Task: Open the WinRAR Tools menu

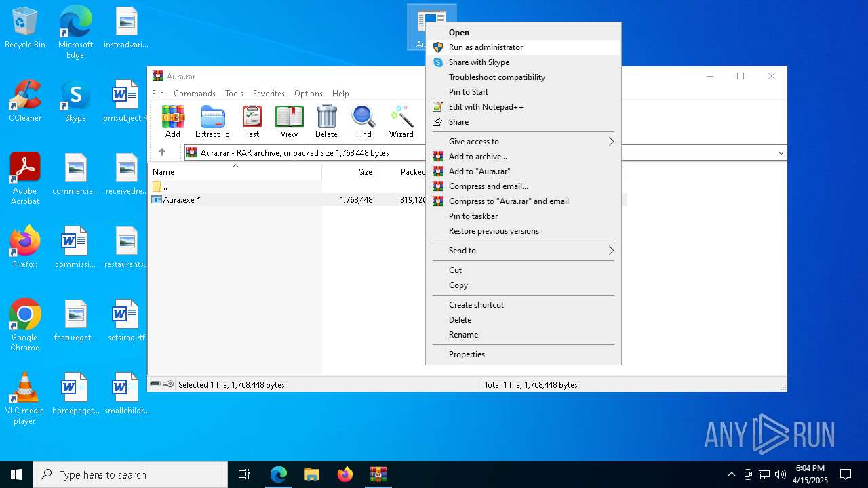Action: pos(234,94)
